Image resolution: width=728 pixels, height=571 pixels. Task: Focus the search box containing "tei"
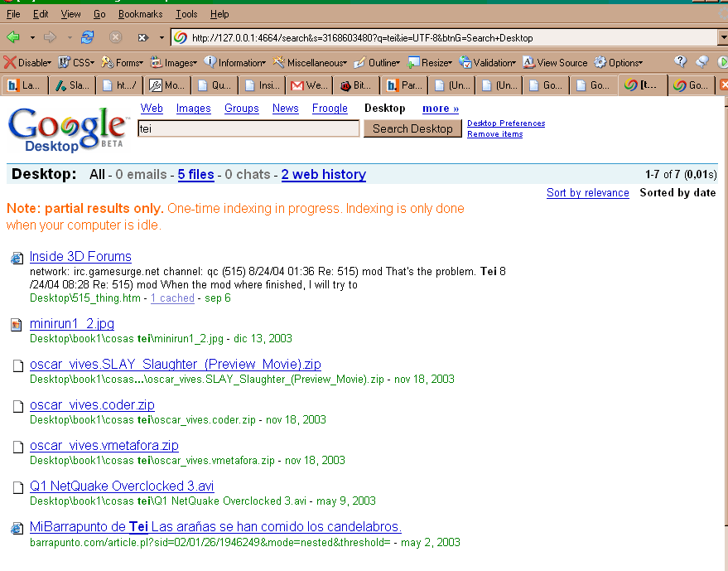248,128
